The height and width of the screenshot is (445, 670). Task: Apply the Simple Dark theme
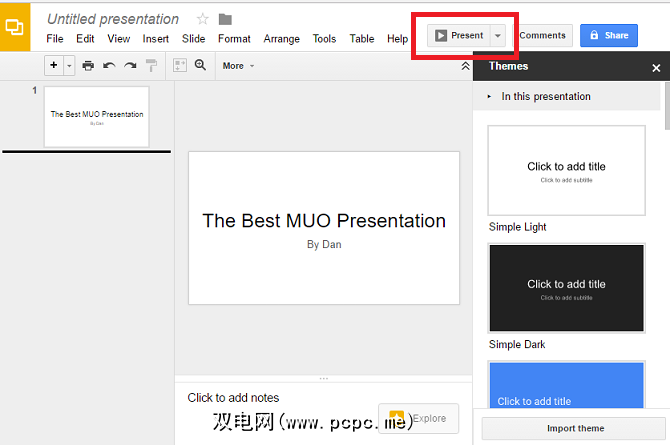click(x=566, y=288)
